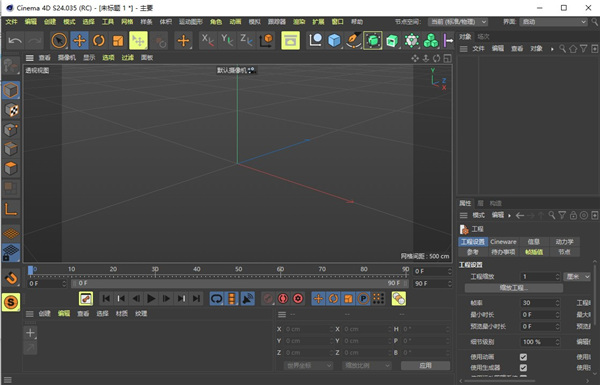Select the Cineware attribute tab

503,242
